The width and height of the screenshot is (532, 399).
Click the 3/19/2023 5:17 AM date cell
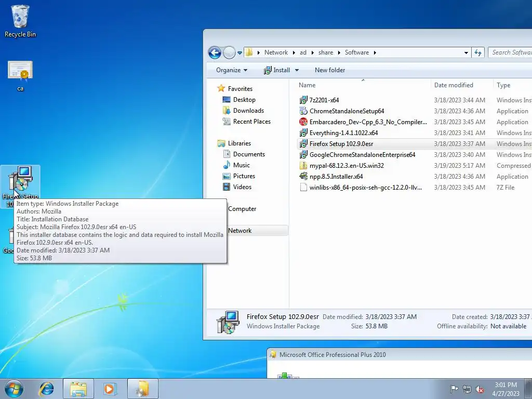tap(459, 166)
